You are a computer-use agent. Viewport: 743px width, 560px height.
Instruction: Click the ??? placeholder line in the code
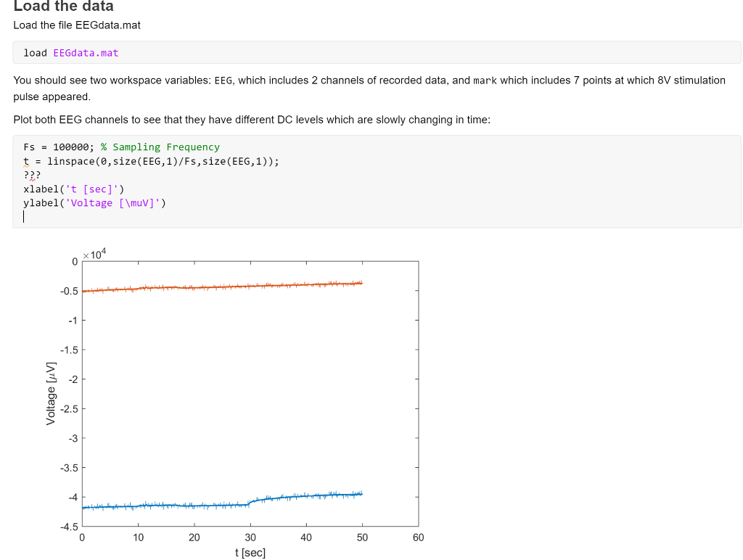[31, 174]
